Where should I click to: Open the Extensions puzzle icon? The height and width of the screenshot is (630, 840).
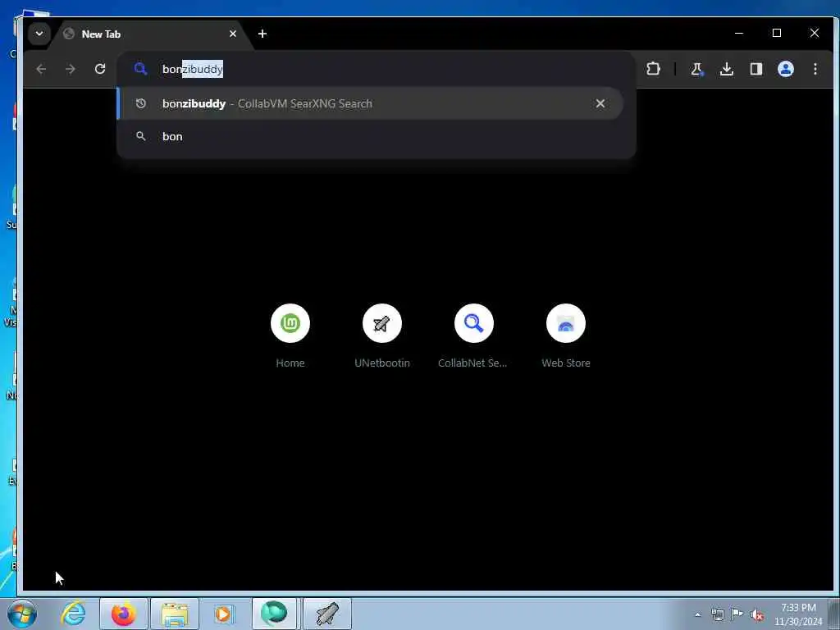[653, 69]
